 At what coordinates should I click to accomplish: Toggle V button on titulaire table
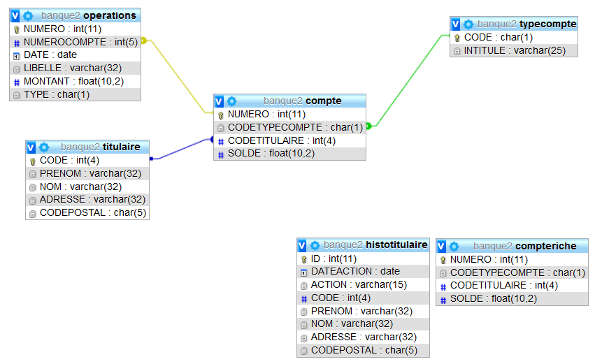click(31, 147)
